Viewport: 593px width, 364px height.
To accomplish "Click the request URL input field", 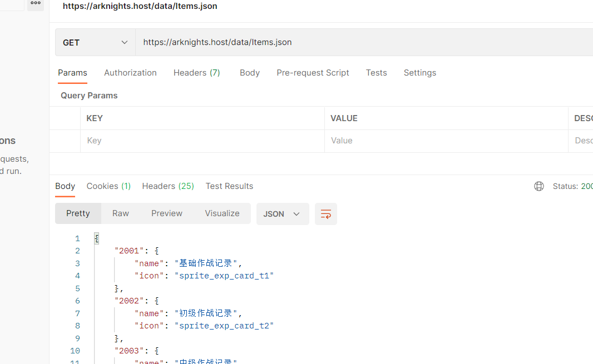I will pos(362,42).
